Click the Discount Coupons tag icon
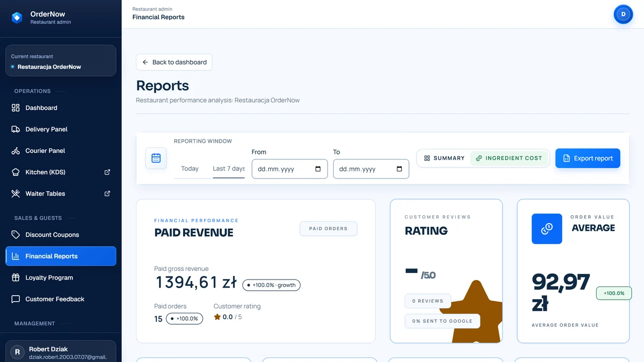 click(x=16, y=235)
